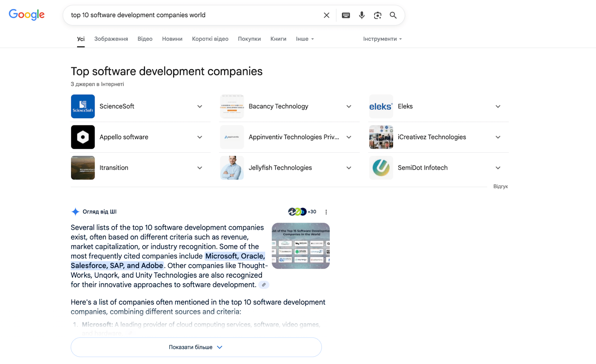Expand Appinventiv Technologies chevron
Image resolution: width=596 pixels, height=364 pixels.
(x=349, y=137)
